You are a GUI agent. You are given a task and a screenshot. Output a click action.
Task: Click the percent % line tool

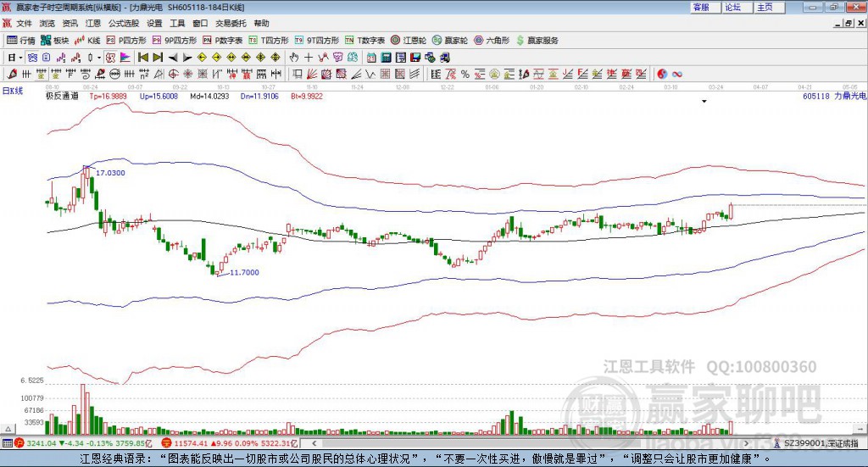465,74
